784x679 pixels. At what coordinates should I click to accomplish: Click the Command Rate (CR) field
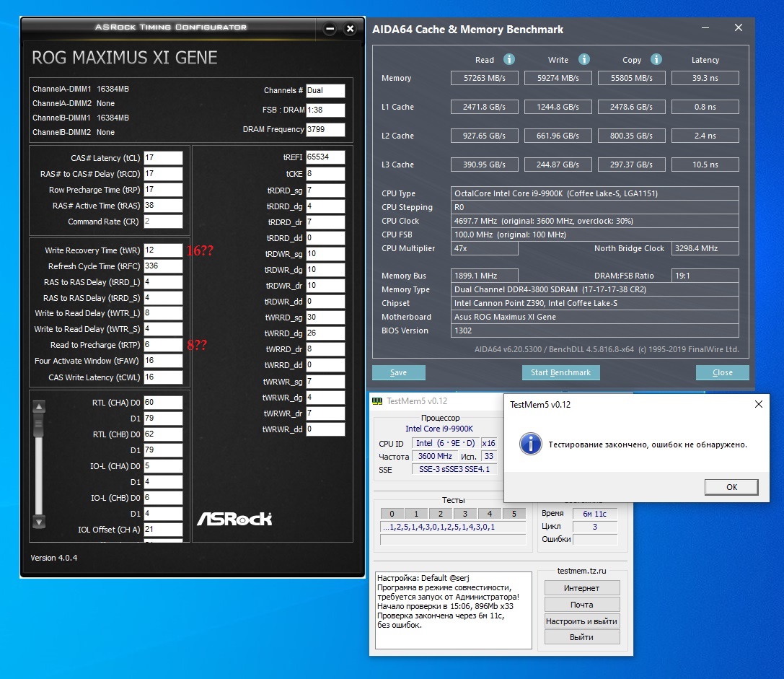tap(163, 222)
